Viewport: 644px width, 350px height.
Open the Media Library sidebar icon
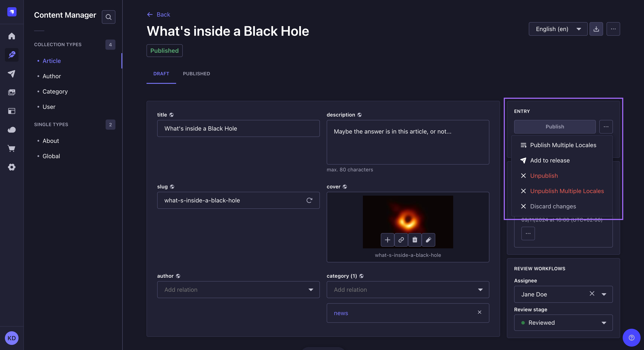point(11,92)
